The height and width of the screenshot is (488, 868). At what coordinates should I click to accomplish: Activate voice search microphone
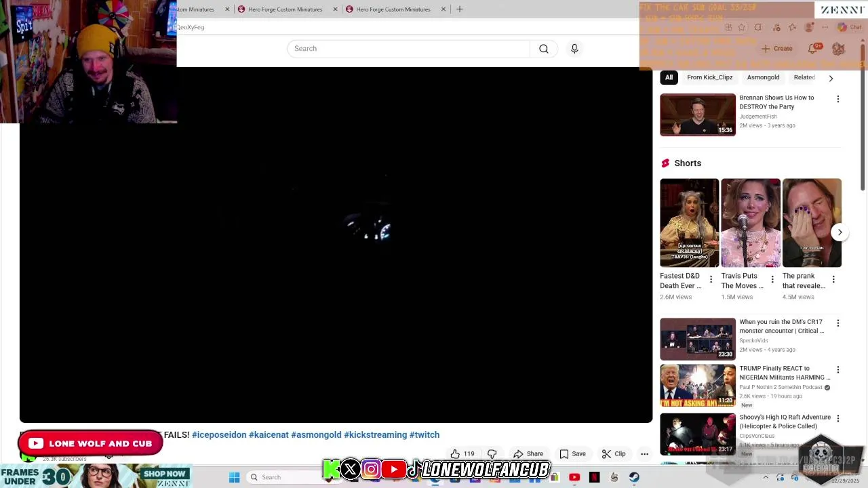point(574,49)
